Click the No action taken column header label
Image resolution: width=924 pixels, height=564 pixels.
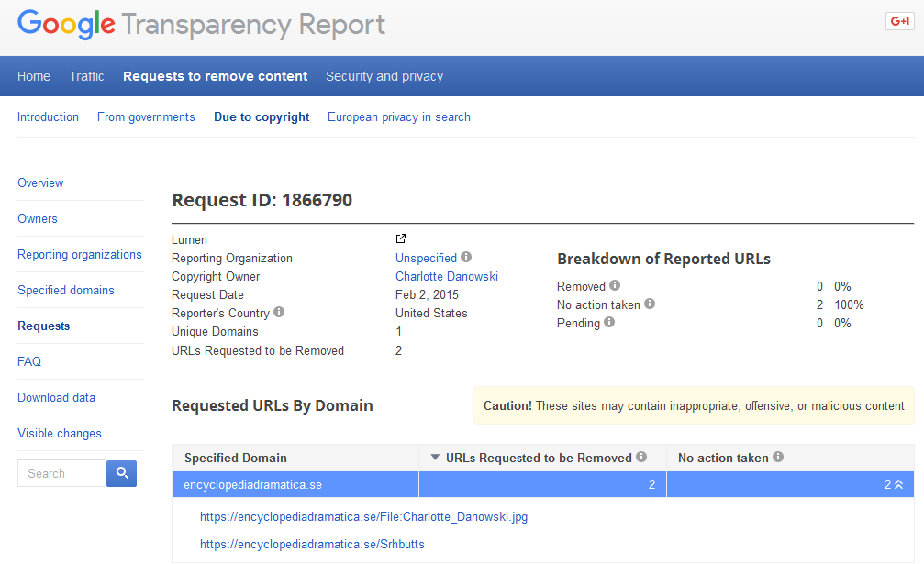coord(723,458)
